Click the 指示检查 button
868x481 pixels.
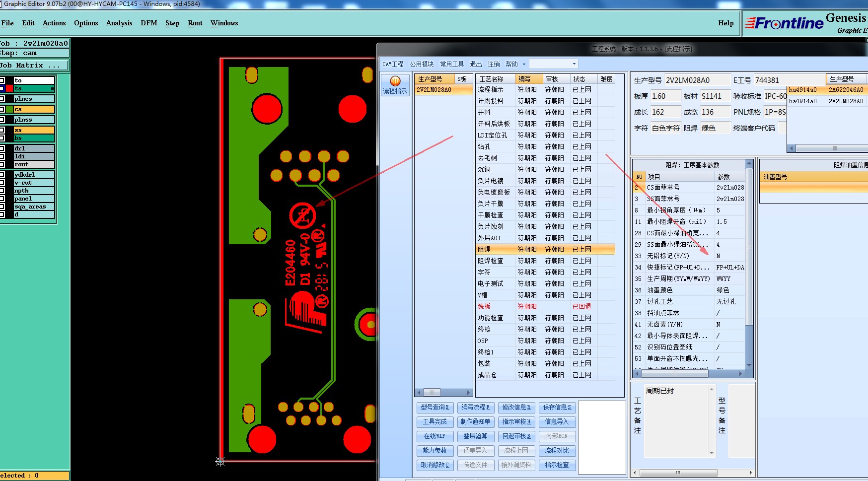click(557, 465)
